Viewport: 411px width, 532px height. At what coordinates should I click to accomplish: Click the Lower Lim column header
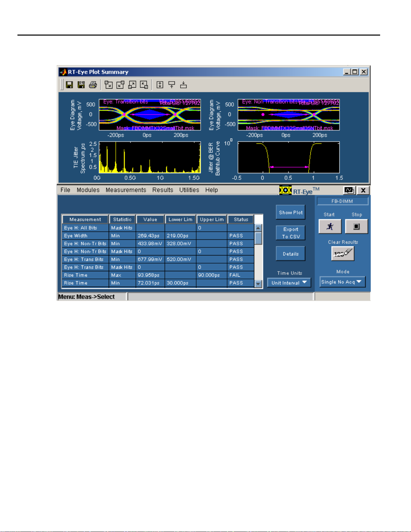pyautogui.click(x=181, y=220)
